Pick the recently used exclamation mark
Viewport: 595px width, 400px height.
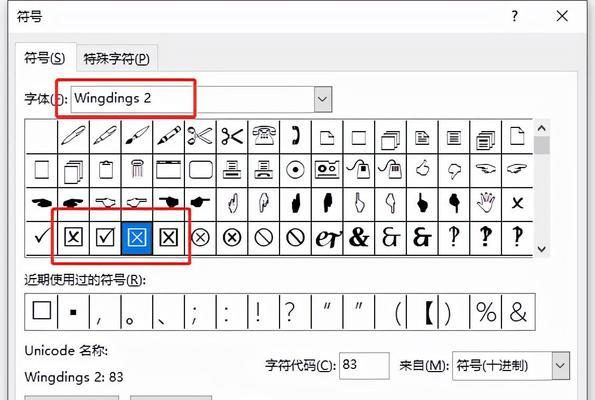click(263, 311)
